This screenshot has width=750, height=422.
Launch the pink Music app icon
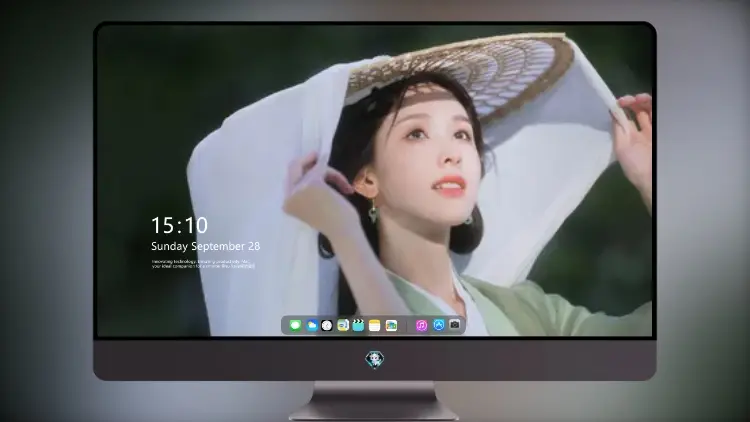click(421, 325)
